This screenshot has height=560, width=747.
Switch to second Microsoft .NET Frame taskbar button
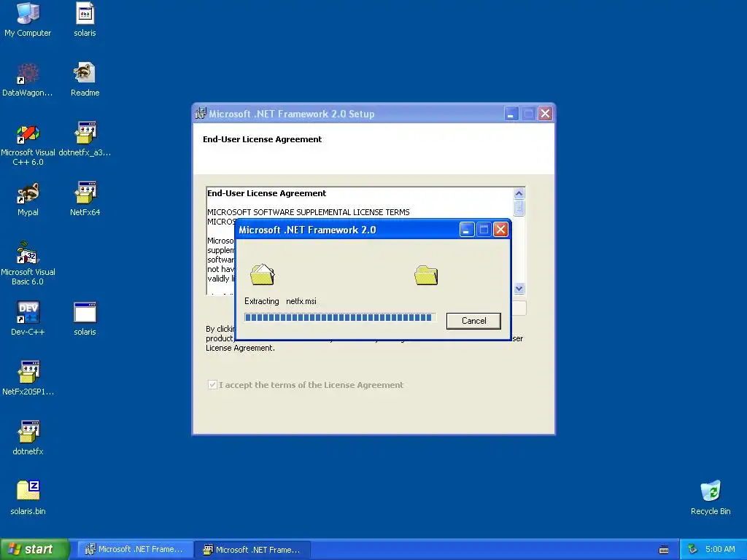point(252,550)
